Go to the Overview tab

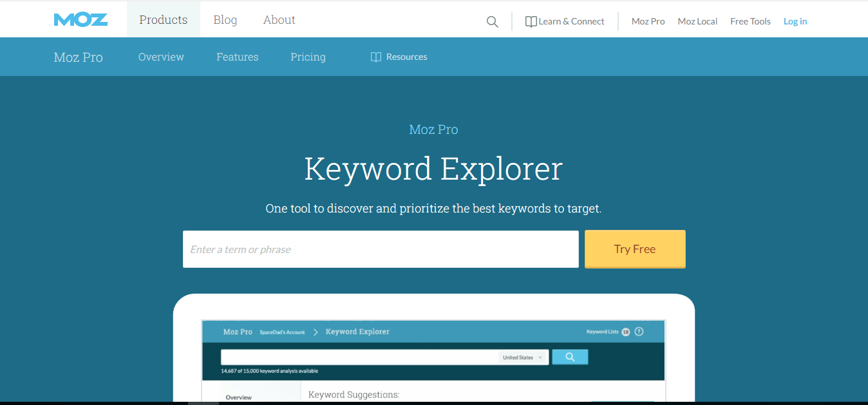coord(161,57)
